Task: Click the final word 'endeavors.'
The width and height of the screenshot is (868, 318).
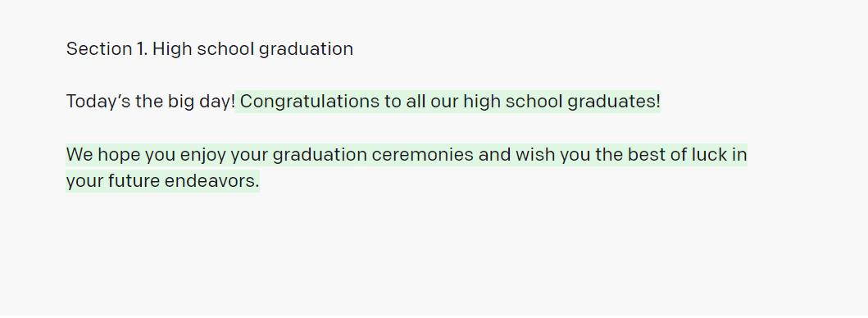Action: pyautogui.click(x=212, y=180)
